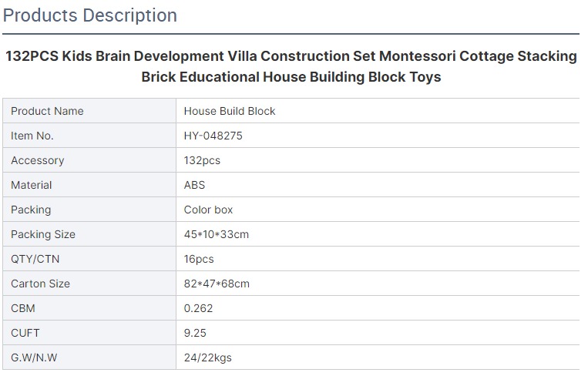Select the Item No. label cell
This screenshot has height=376, width=588.
(89, 136)
